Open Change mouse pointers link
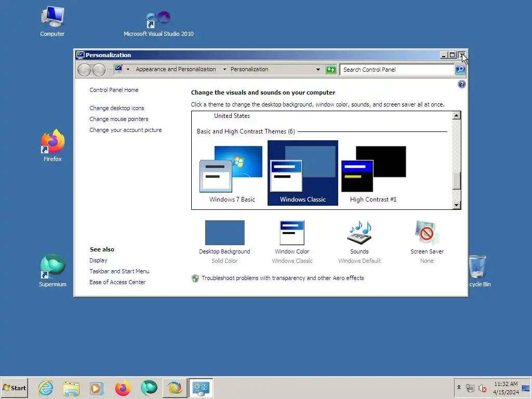Screen dimensions: 532x399 point(119,119)
